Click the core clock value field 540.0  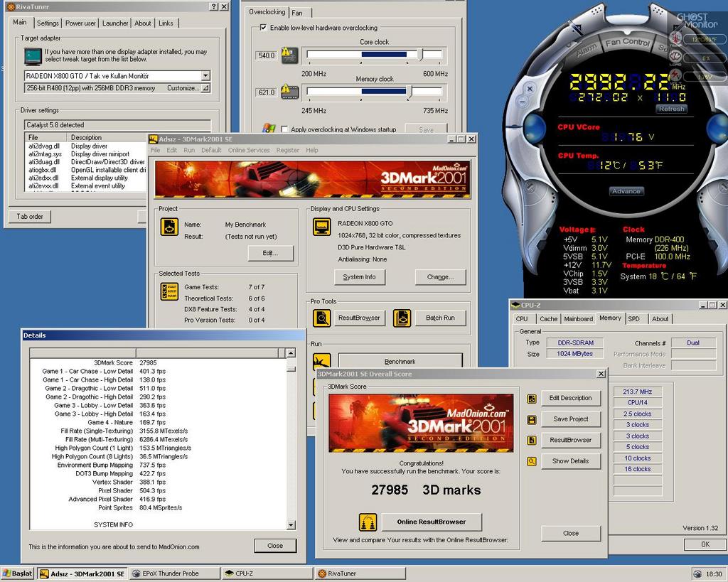point(267,55)
